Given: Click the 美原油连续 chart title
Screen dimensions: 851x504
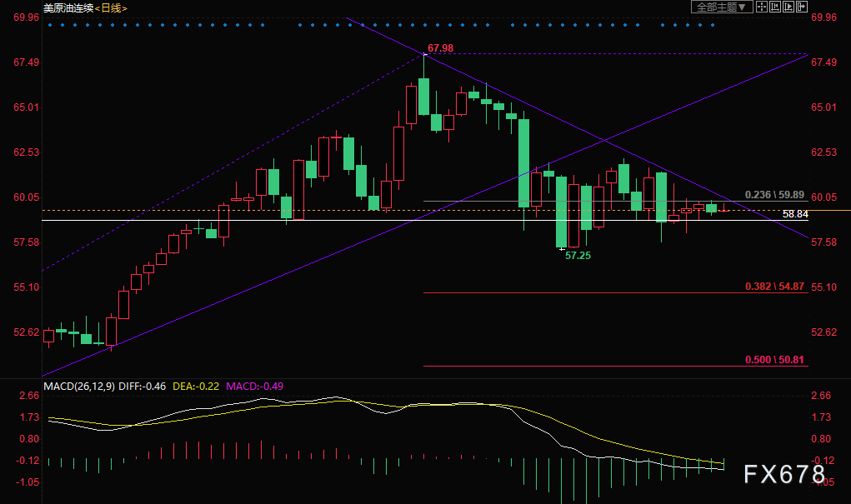Looking at the screenshot, I should 68,8.
